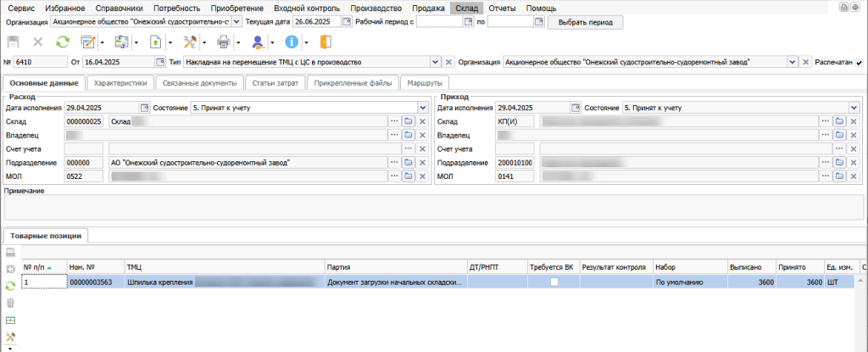Refresh goods positions with green arrows icon
Screen dimensions: 868x352
tap(10, 286)
